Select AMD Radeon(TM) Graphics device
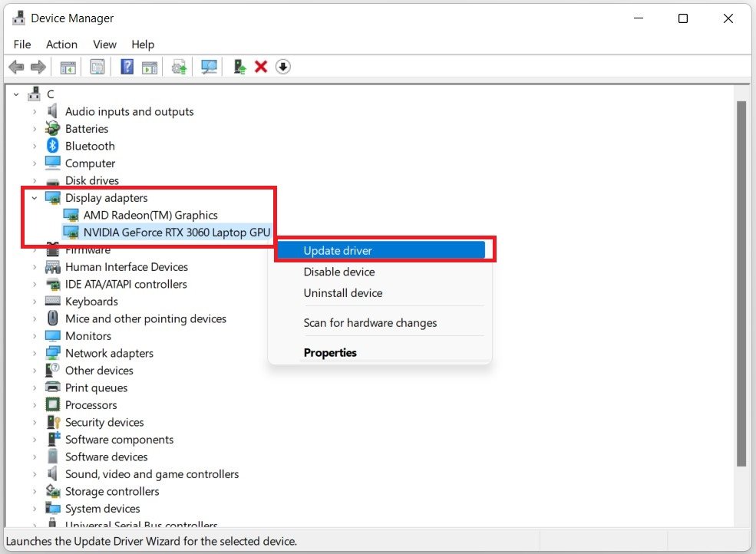Viewport: 756px width, 554px height. [x=150, y=215]
